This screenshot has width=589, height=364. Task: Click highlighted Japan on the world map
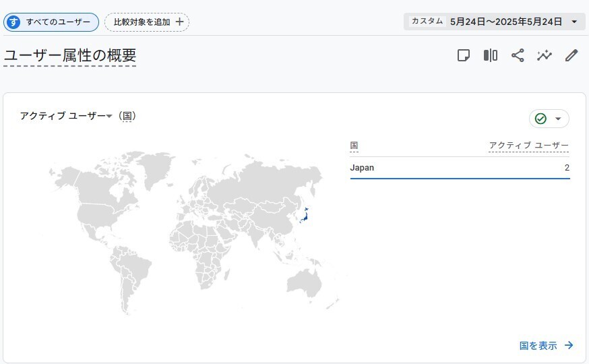pos(305,216)
